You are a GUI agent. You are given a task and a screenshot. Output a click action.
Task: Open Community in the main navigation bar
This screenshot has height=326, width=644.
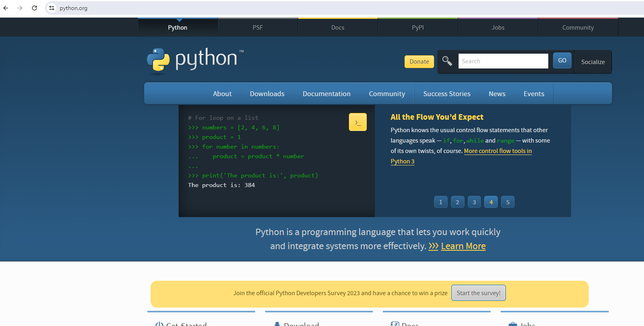click(387, 94)
